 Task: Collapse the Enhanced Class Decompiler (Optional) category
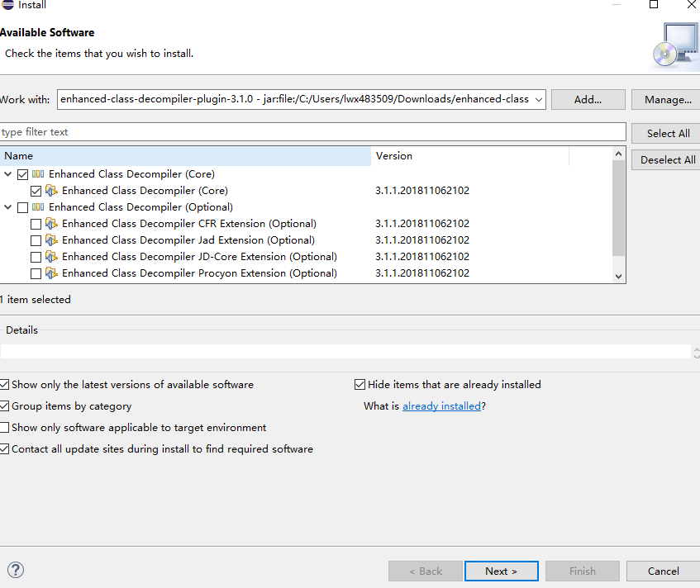tap(8, 207)
